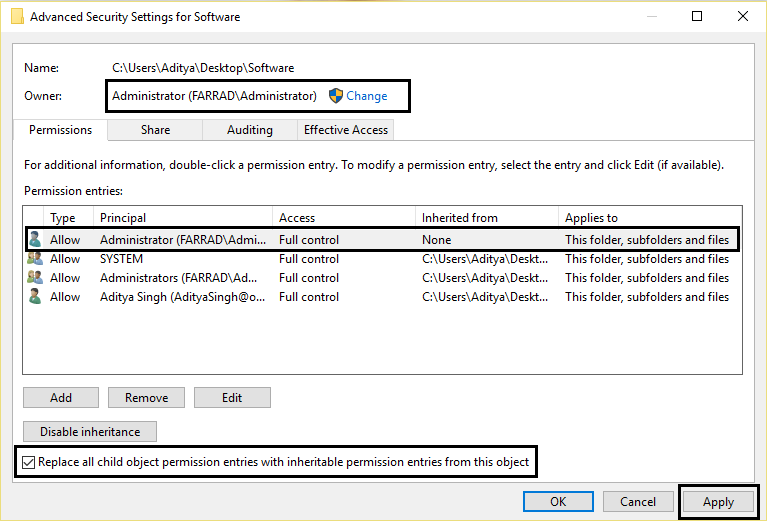Sort entries by Inherited from column
This screenshot has width=767, height=521.
tap(486, 217)
